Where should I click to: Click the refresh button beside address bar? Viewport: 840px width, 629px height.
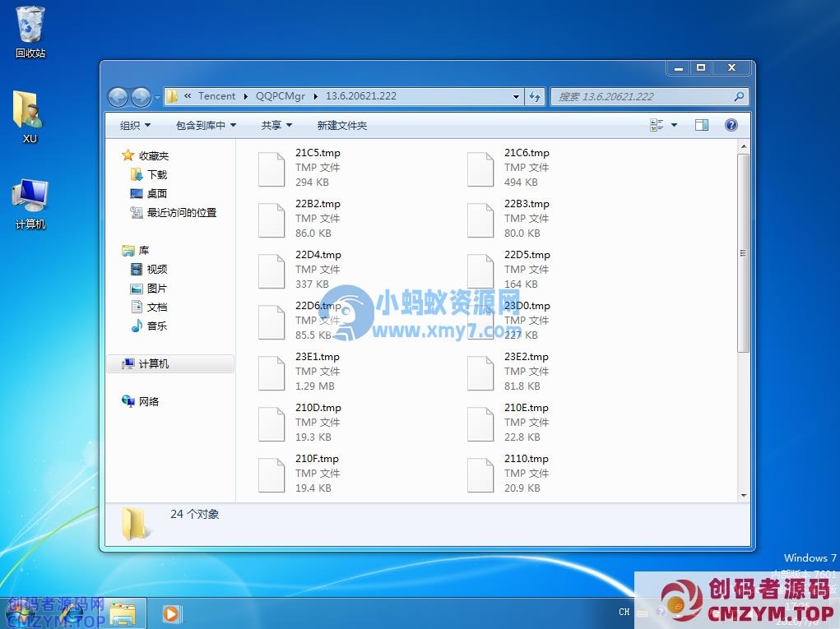point(535,96)
